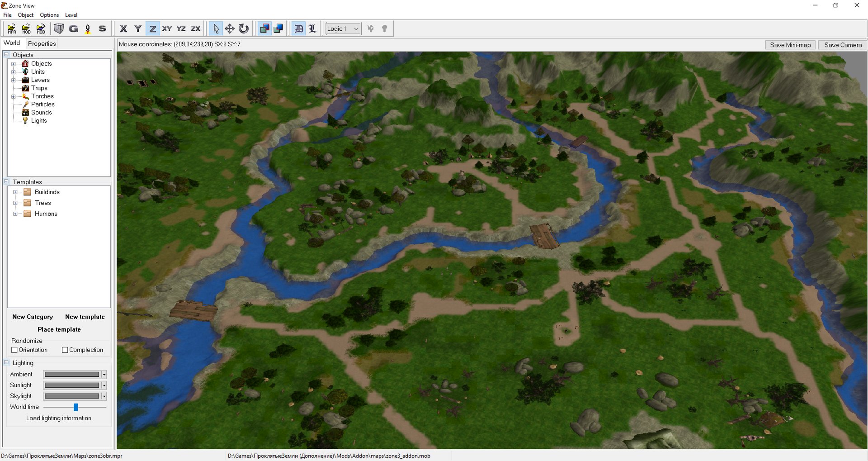Expand the Units tree node
Image resolution: width=868 pixels, height=461 pixels.
[x=14, y=72]
